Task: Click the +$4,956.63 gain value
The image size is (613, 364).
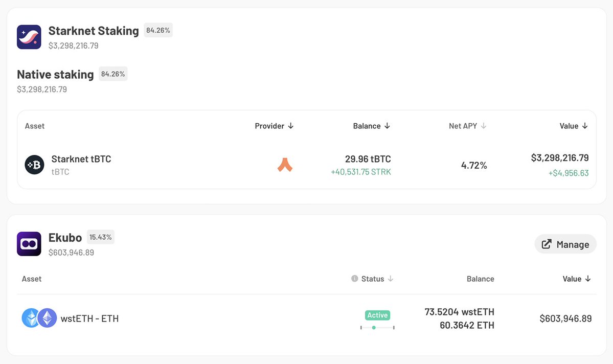Action: [x=569, y=173]
